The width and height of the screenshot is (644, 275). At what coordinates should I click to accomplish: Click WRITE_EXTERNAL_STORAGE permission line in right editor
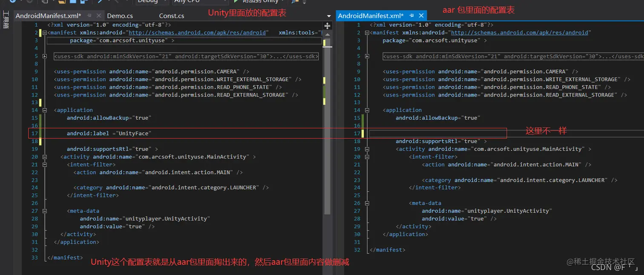[506, 79]
